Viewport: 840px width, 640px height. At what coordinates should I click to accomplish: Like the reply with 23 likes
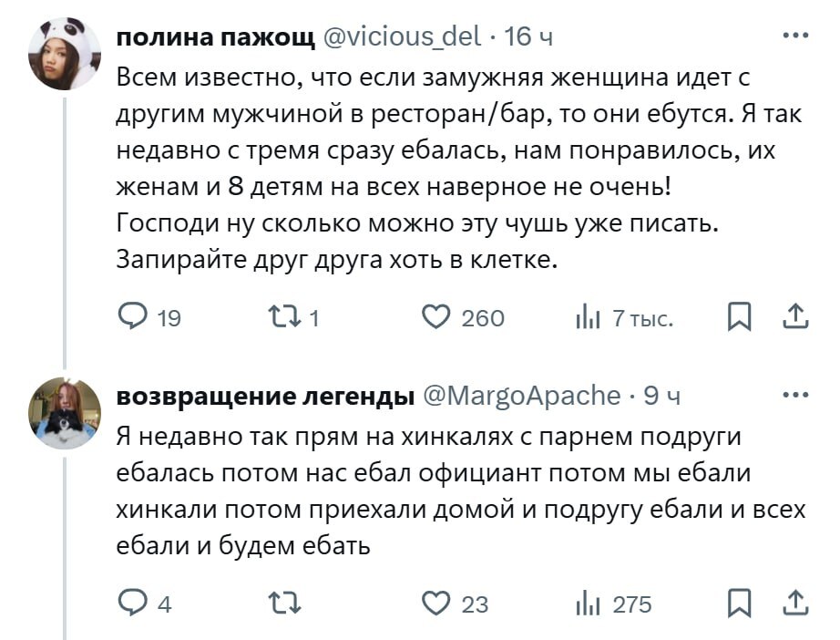pyautogui.click(x=437, y=603)
